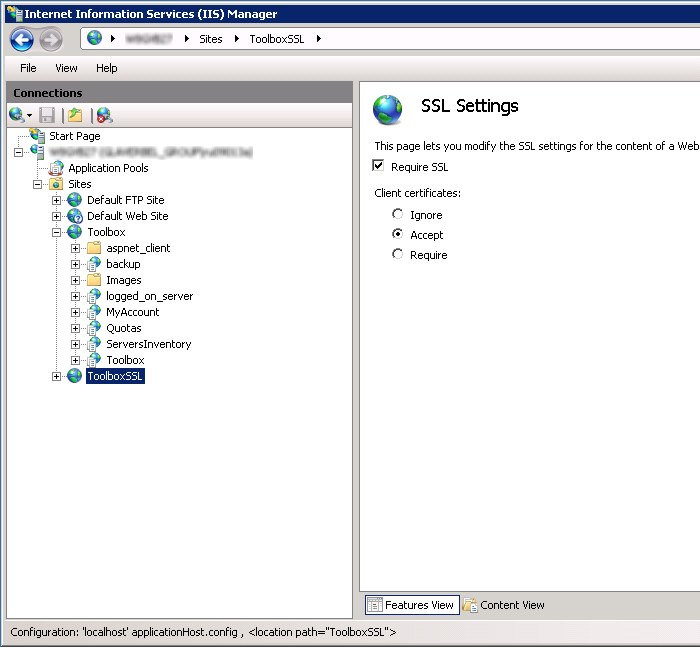Select Ignore client certificates option
Viewport: 700px width, 647px height.
(x=398, y=214)
